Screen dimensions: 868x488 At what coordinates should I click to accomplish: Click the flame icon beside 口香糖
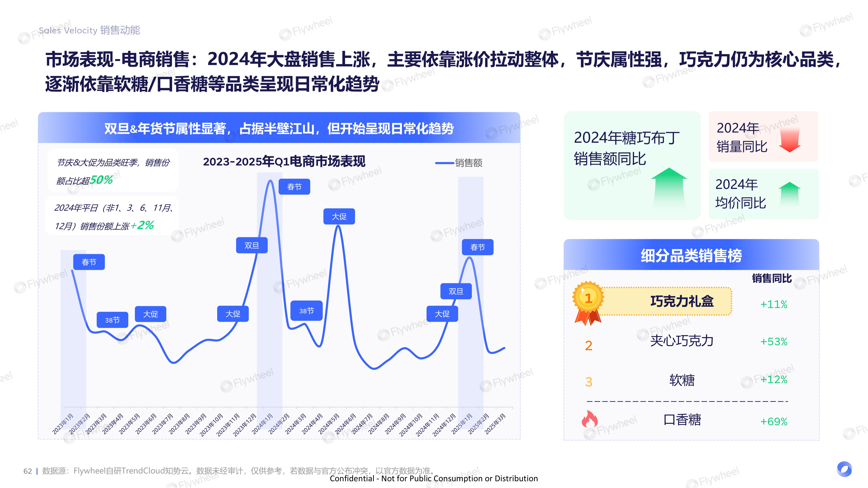click(x=589, y=419)
